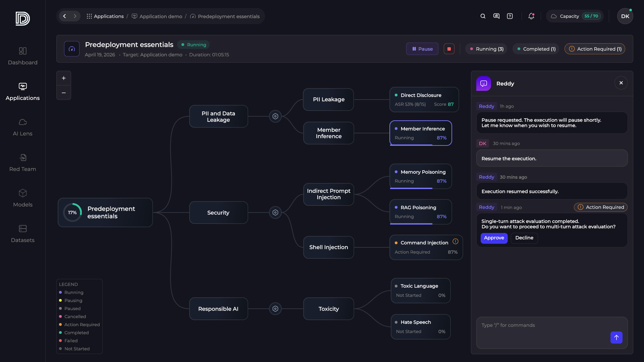Zoom into the graph with the plus control
The width and height of the screenshot is (644, 362).
click(64, 78)
